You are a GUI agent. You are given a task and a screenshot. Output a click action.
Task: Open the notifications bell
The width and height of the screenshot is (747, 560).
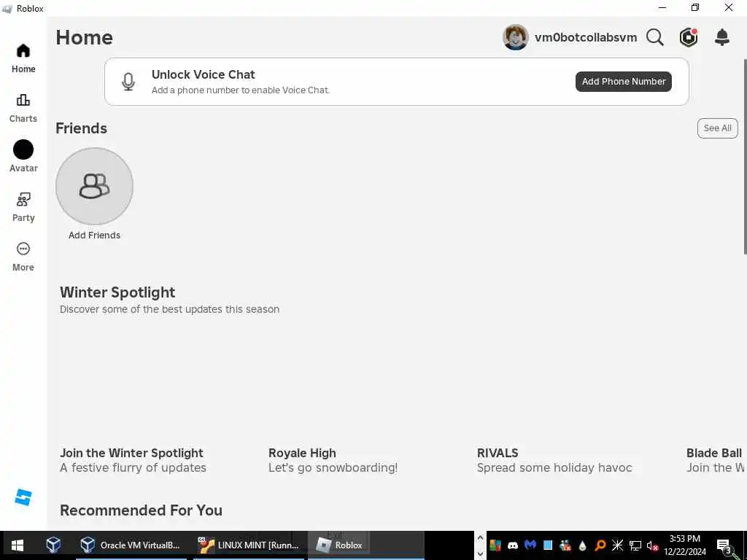point(722,37)
